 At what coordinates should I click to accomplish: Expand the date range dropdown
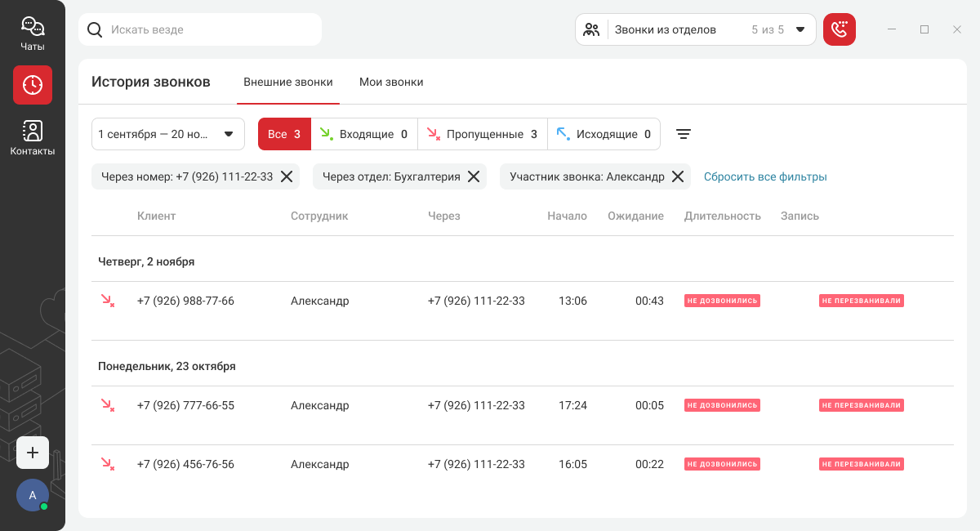tap(168, 134)
